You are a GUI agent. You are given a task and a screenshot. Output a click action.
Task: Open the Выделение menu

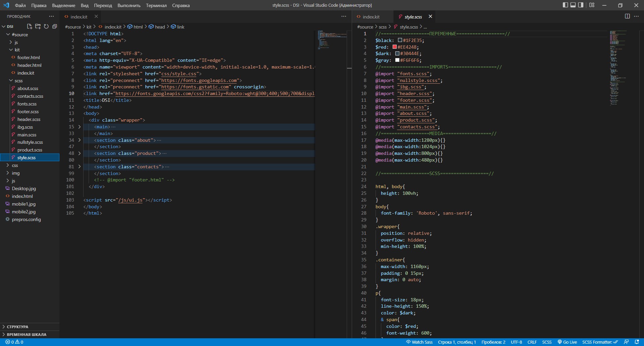click(x=64, y=5)
